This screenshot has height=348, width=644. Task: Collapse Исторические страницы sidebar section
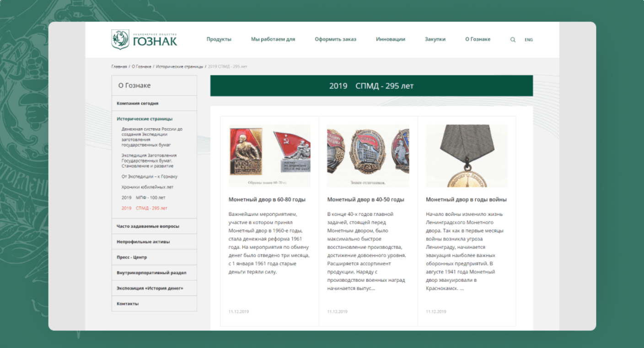pyautogui.click(x=145, y=119)
